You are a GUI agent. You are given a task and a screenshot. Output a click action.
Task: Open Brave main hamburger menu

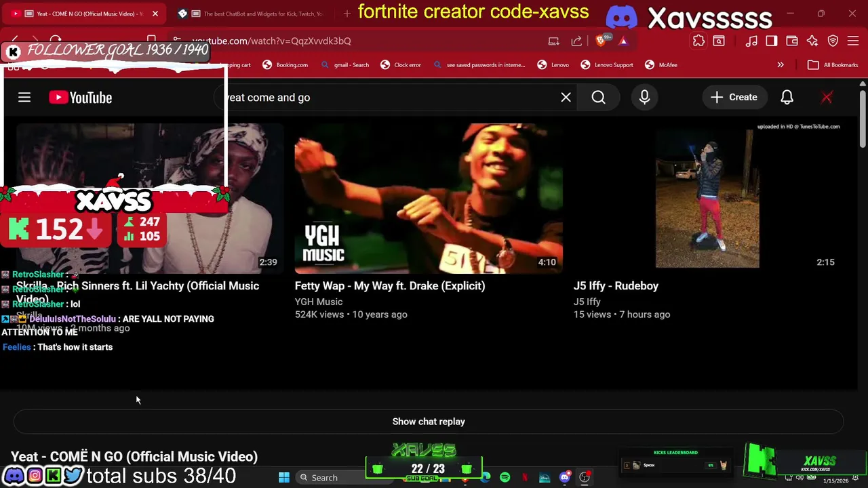click(854, 41)
